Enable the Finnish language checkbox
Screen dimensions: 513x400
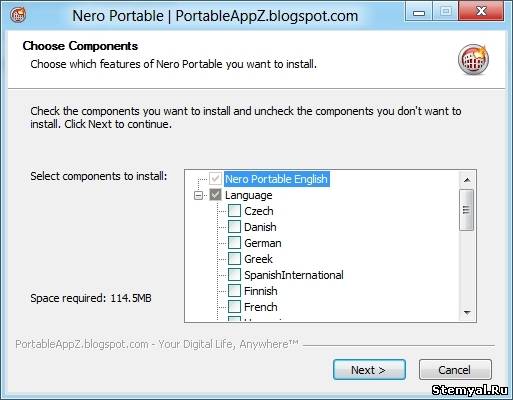[234, 291]
